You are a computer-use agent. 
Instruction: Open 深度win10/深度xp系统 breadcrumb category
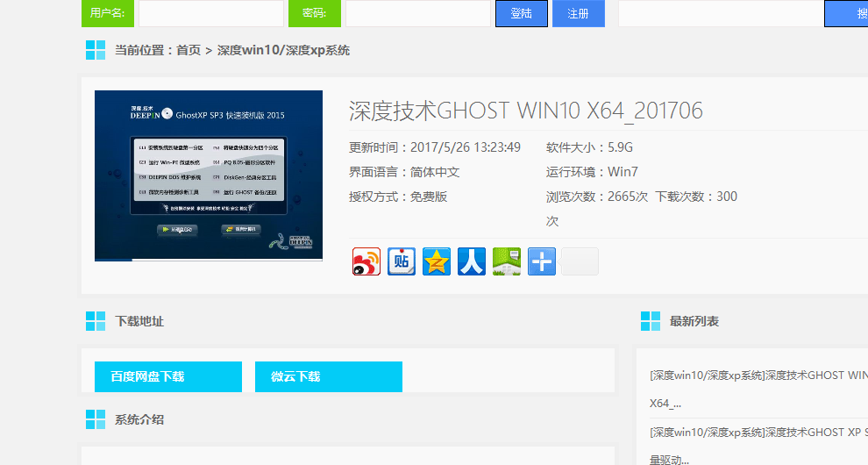tap(283, 51)
